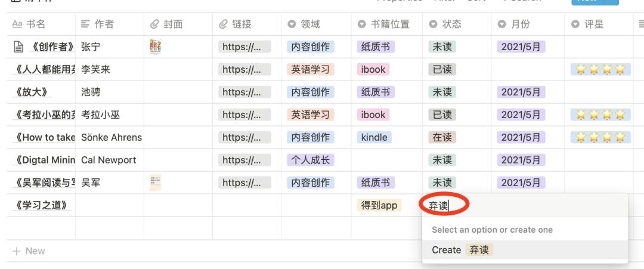Open the 链接 column header menu

point(247,24)
